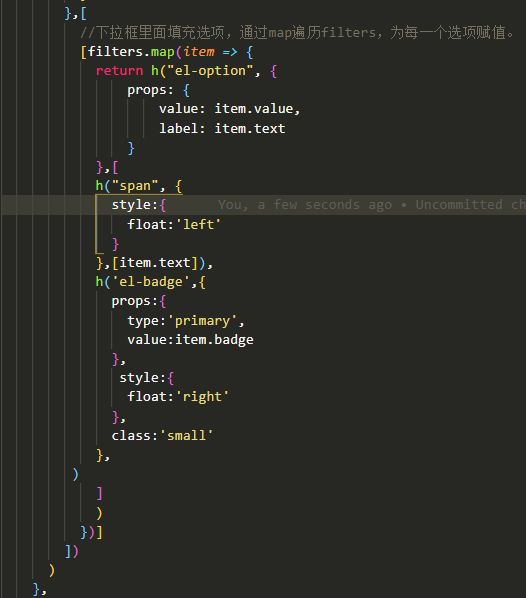The height and width of the screenshot is (598, 526).
Task: Click 'style:{' on the highlighted line
Action: click(x=138, y=205)
